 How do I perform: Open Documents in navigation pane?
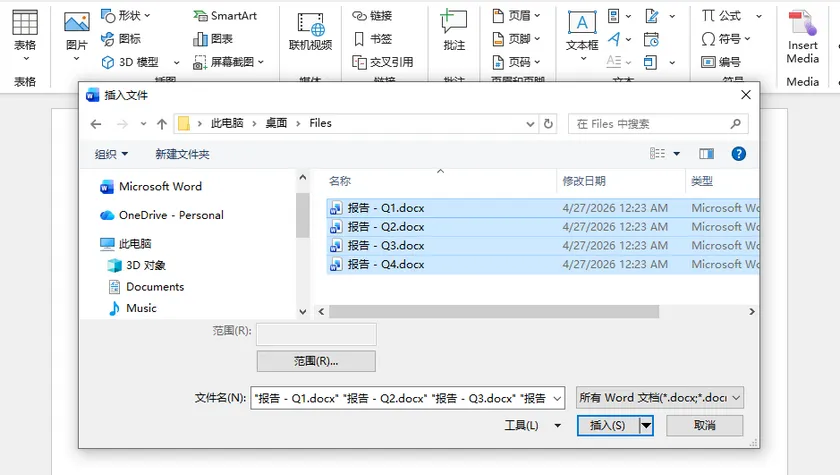pos(146,287)
